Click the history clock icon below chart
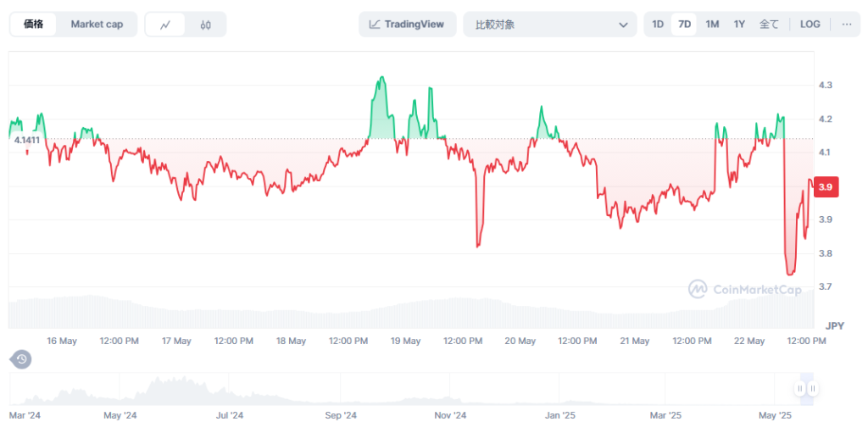Screen dimensions: 868x433 (x=22, y=359)
